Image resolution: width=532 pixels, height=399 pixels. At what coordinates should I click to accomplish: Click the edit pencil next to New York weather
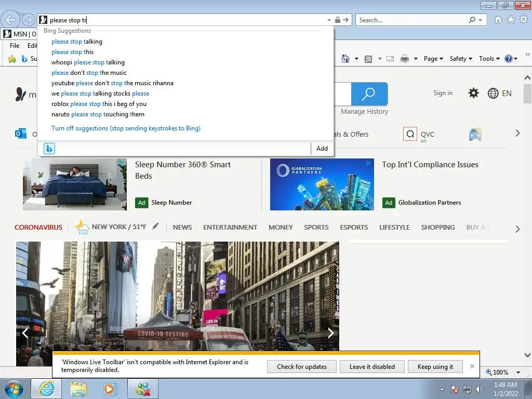tap(155, 227)
